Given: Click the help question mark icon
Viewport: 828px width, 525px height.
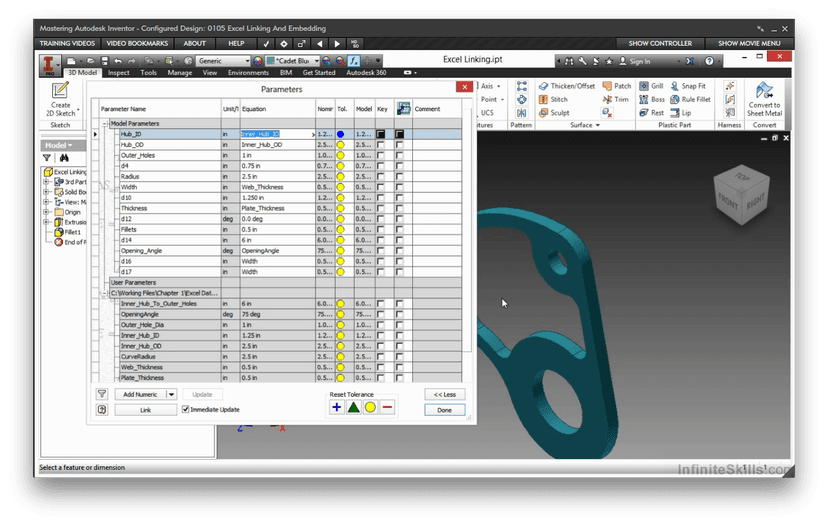Looking at the screenshot, I should [x=709, y=61].
